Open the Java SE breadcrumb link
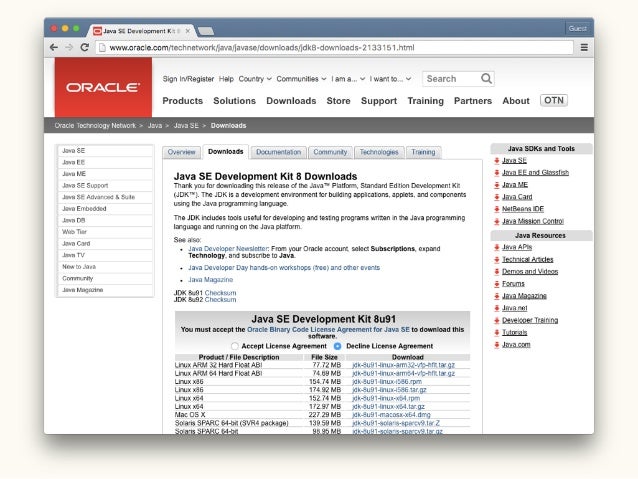This screenshot has height=479, width=638. click(x=186, y=126)
